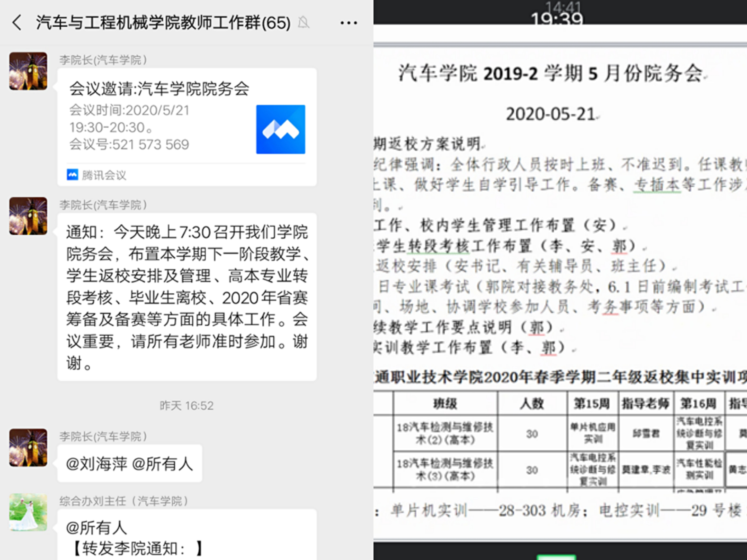
Task: Open 综合办刘主任's avatar with white dress
Action: 28,512
